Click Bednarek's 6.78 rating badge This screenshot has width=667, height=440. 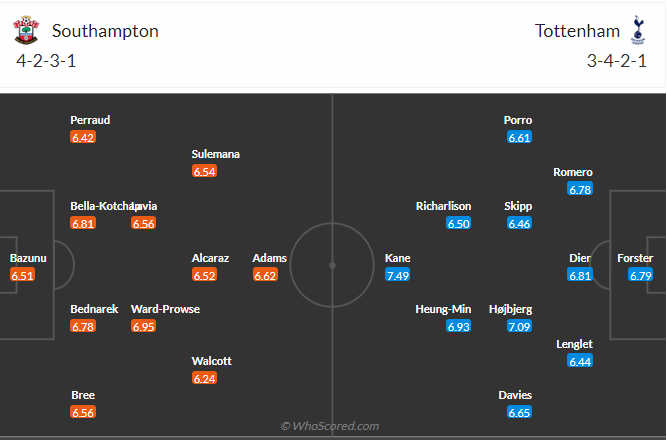click(83, 327)
